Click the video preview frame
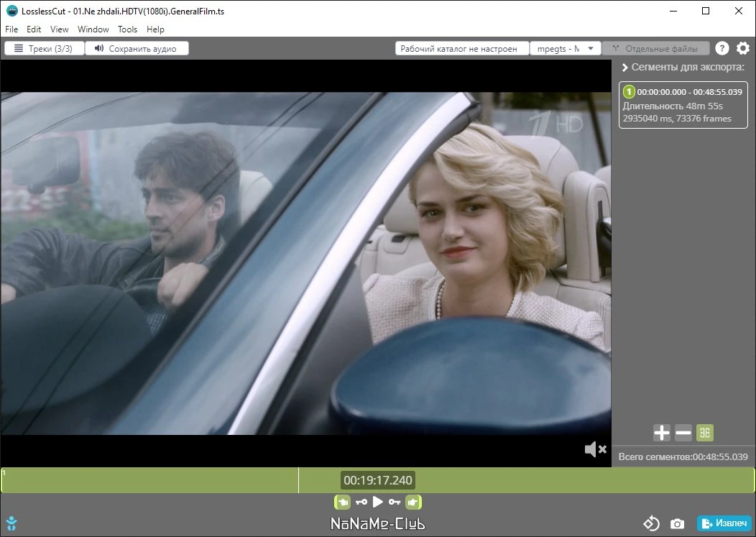Image resolution: width=756 pixels, height=537 pixels. [x=305, y=263]
